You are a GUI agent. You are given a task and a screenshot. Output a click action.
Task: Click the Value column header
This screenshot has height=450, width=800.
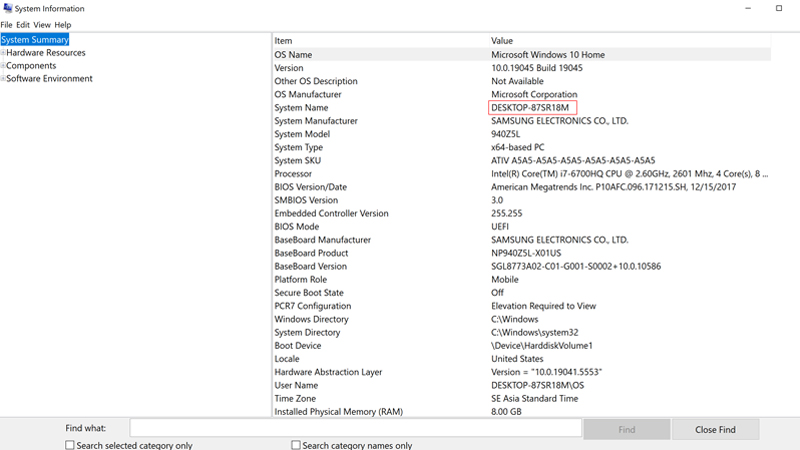(x=502, y=41)
